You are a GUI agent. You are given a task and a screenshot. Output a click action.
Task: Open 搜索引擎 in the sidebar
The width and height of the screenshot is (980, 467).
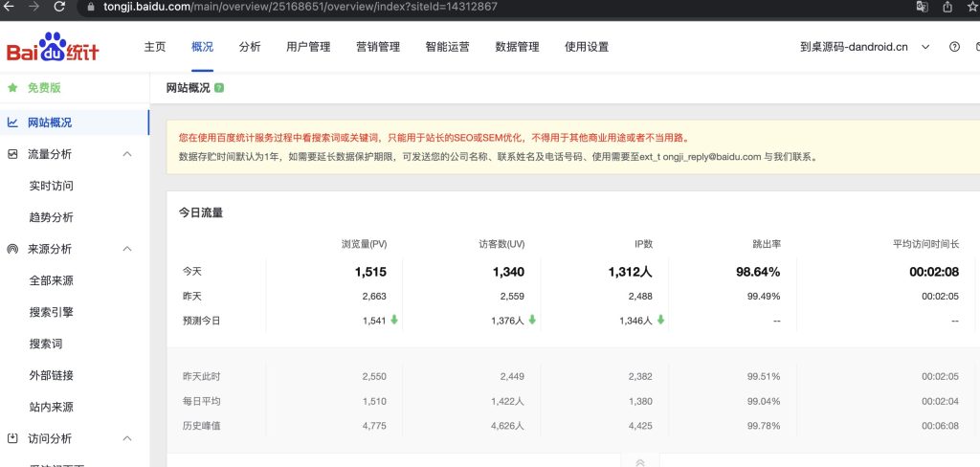tap(52, 312)
